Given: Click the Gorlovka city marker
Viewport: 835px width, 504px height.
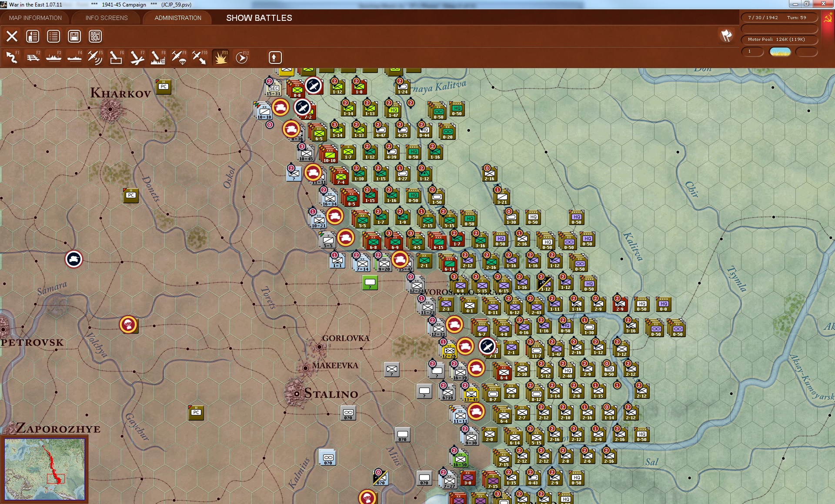Looking at the screenshot, I should point(319,347).
